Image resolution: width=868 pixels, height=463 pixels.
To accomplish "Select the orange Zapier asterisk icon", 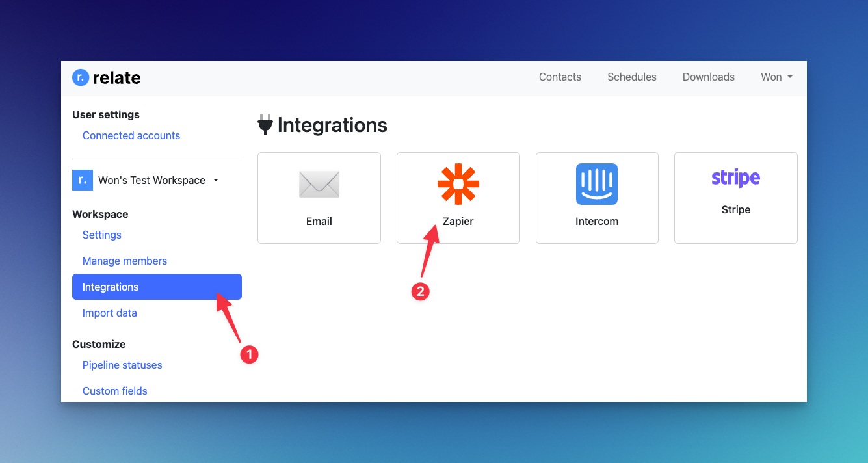I will point(458,184).
